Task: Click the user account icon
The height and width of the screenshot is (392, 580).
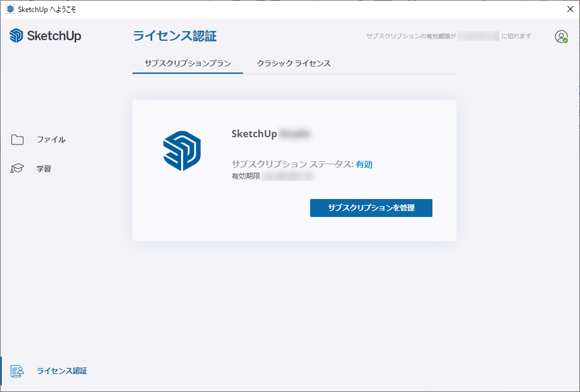Action: pyautogui.click(x=561, y=37)
